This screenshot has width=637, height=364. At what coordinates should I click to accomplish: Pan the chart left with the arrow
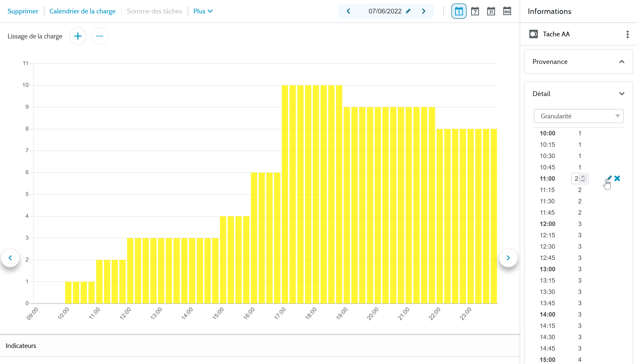10,258
